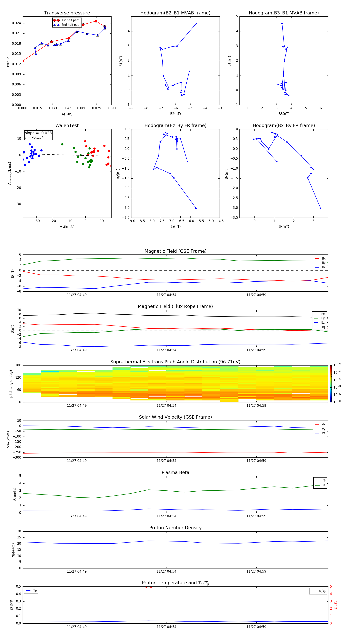Click the 'V_remaining(km/s)' y-axis label
351x644 pixels.
10,173
